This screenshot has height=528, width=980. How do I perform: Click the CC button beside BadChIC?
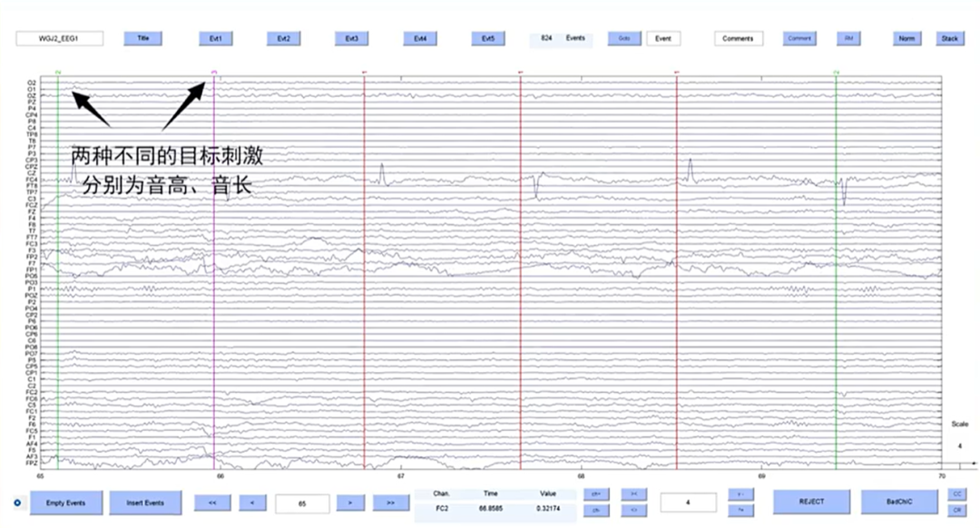[x=956, y=494]
